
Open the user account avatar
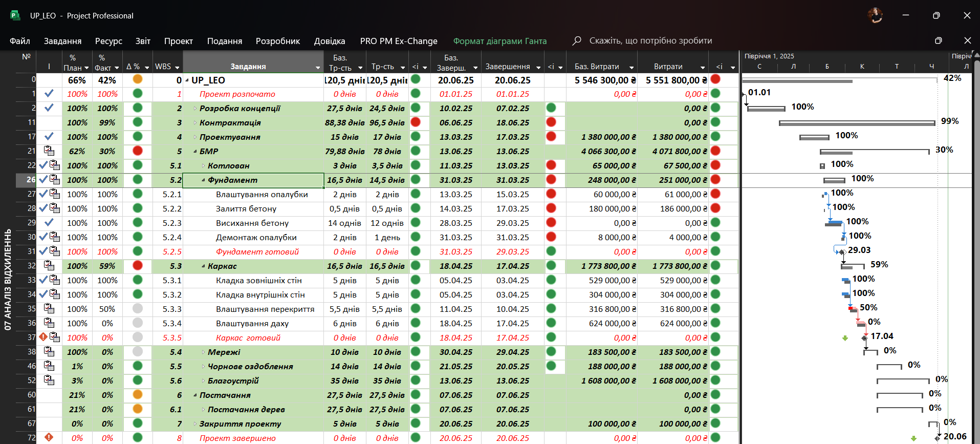pos(875,15)
